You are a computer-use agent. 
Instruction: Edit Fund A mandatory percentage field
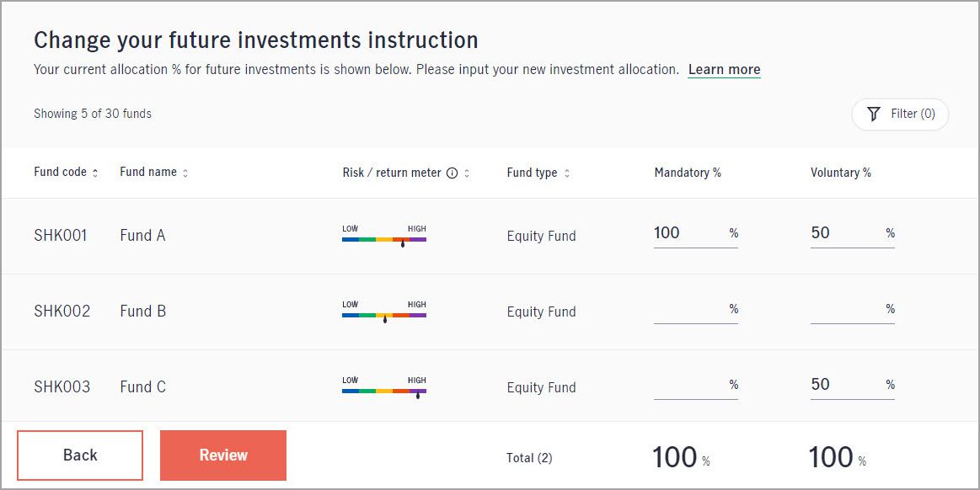pos(696,234)
